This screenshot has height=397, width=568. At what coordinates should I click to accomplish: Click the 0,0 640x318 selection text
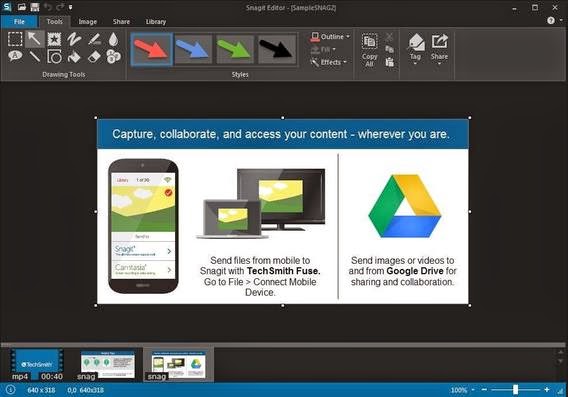pos(85,390)
